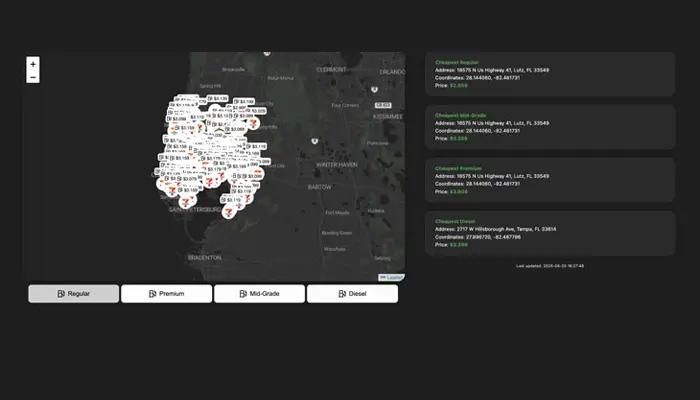Image resolution: width=700 pixels, height=400 pixels.
Task: Click the Cheapest Mid-Grade card title
Action: tap(460, 116)
